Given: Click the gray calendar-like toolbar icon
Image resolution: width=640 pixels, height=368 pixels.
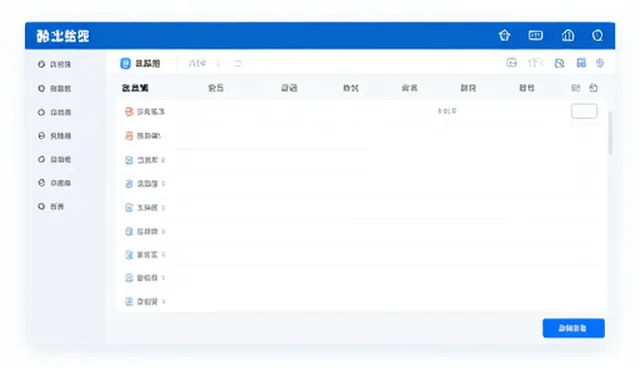Looking at the screenshot, I should click(511, 62).
